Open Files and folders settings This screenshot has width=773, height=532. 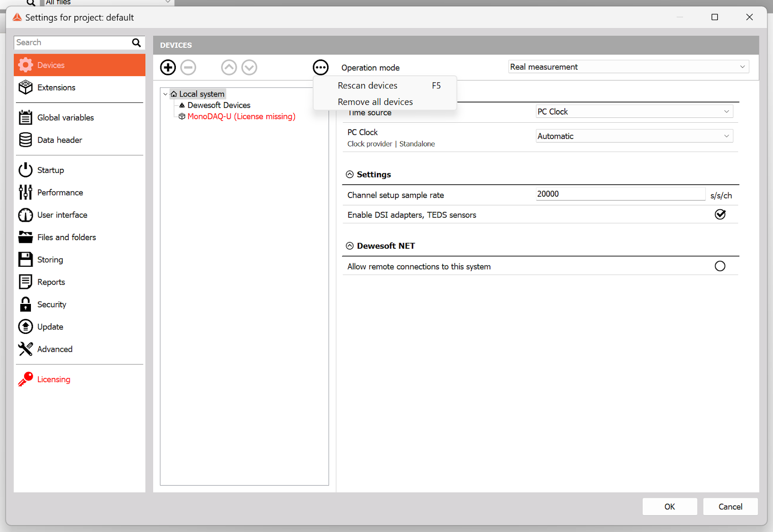coord(80,237)
